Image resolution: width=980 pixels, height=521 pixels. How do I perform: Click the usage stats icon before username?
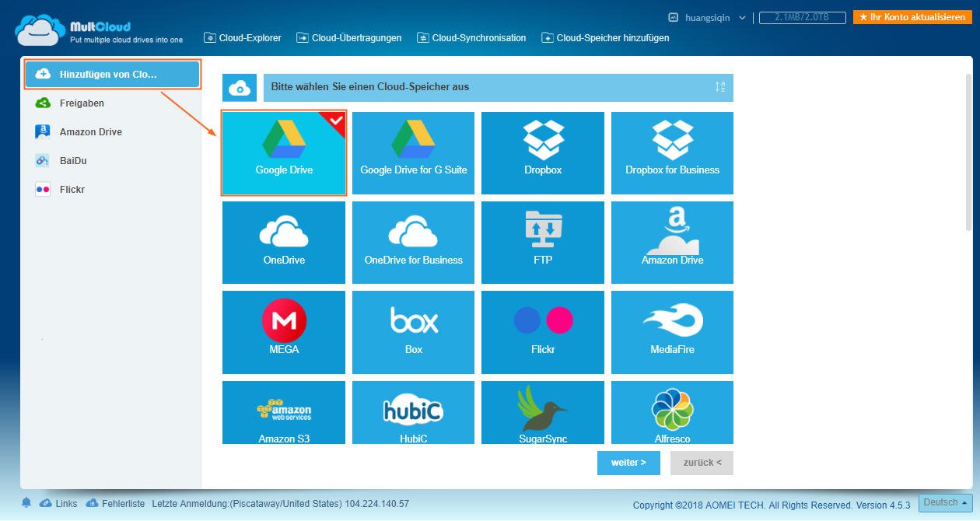point(674,17)
